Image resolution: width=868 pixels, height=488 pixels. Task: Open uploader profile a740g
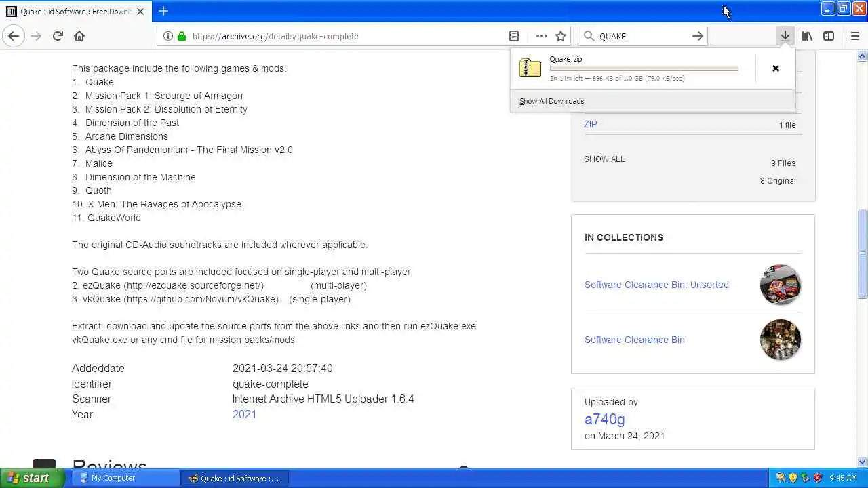(x=604, y=419)
